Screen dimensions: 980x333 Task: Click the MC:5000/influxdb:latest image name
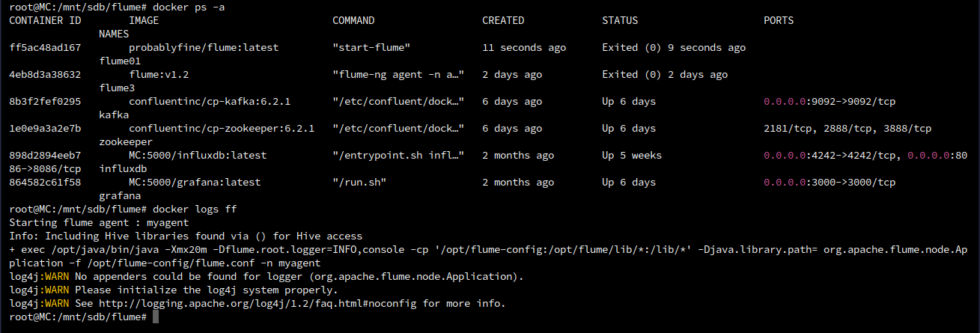(198, 155)
